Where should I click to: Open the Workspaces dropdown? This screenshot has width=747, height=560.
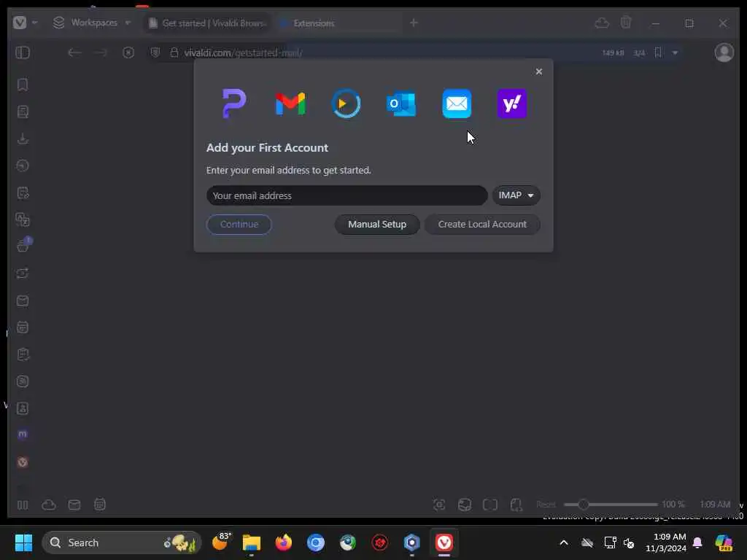coord(92,23)
